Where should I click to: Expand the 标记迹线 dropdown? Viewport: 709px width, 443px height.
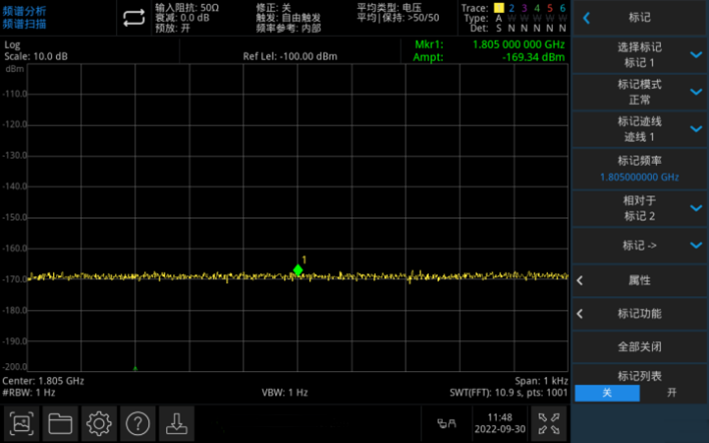[639, 129]
